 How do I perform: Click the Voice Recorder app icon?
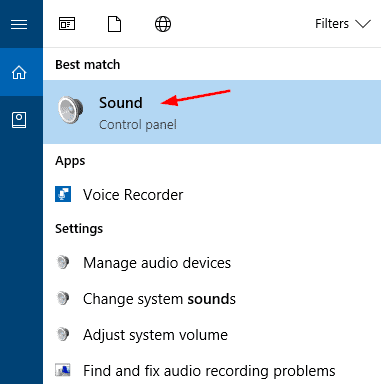click(x=63, y=194)
